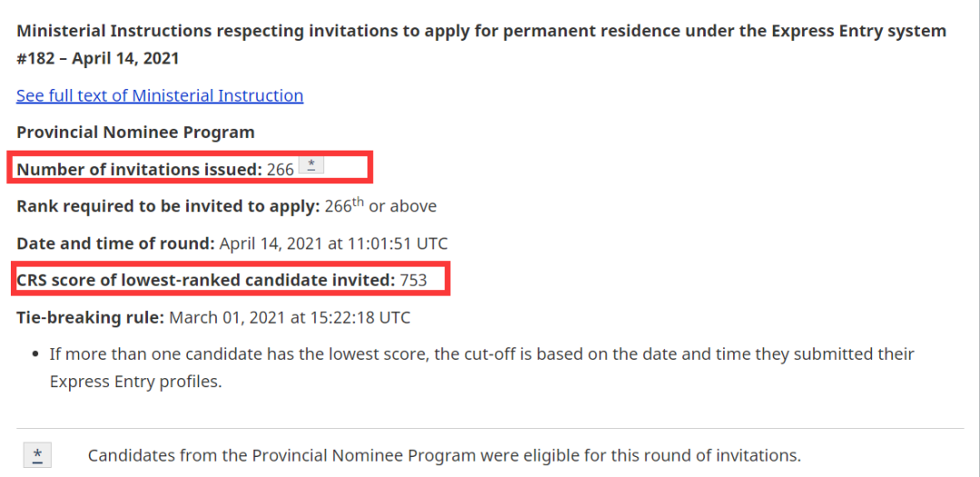
Task: Click the footnote asterisk return marker at bottom
Action: [x=38, y=455]
